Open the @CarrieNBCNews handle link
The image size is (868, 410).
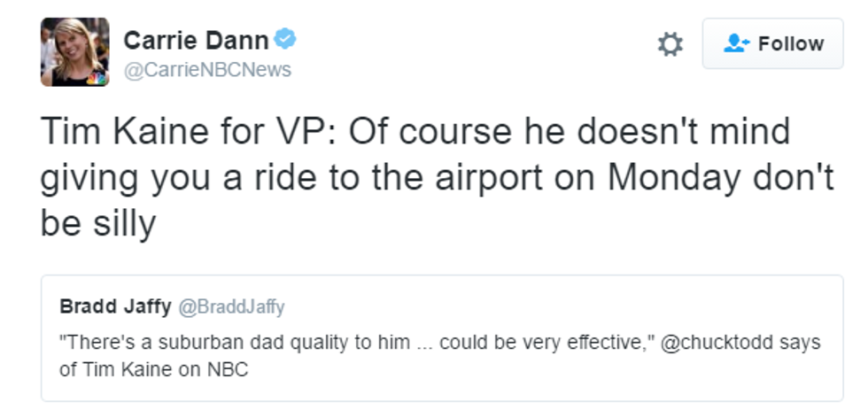pos(207,70)
